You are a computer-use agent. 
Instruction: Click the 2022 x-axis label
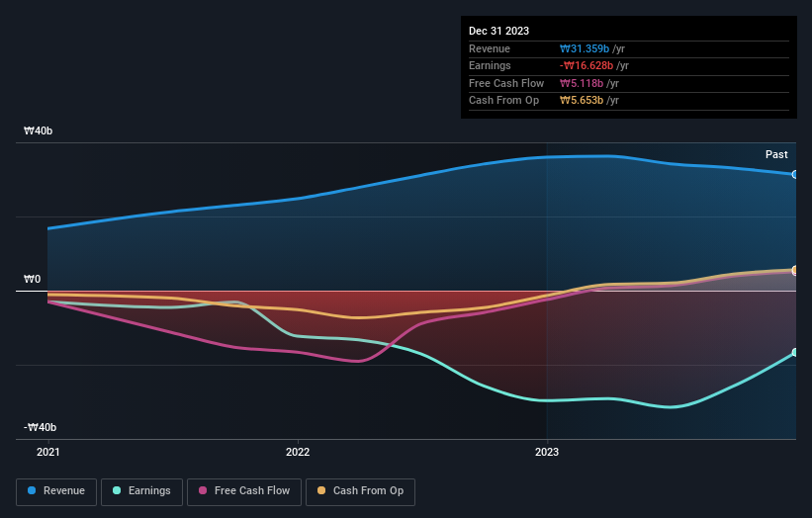coord(298,453)
